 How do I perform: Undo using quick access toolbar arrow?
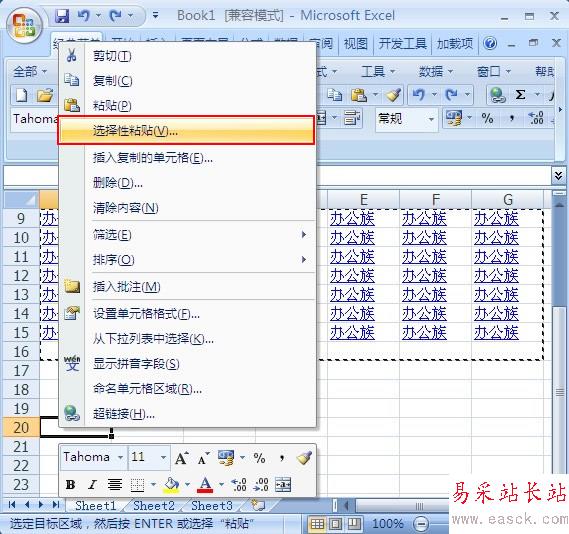[84, 16]
